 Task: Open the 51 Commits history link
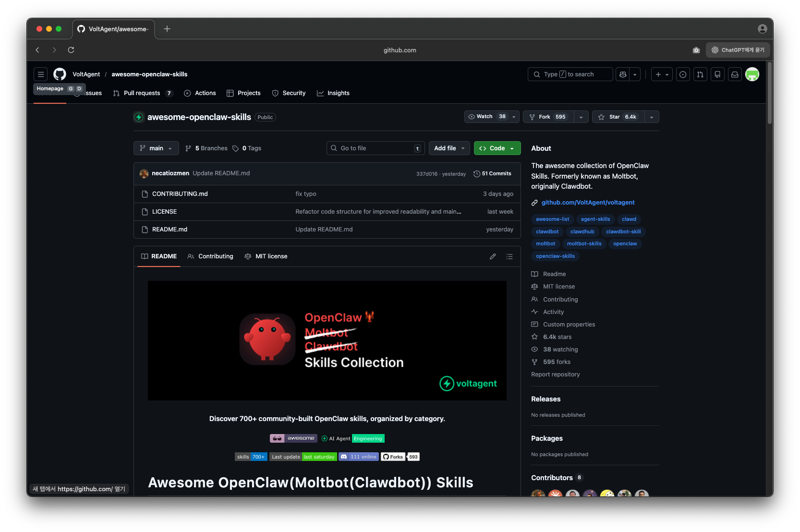492,174
